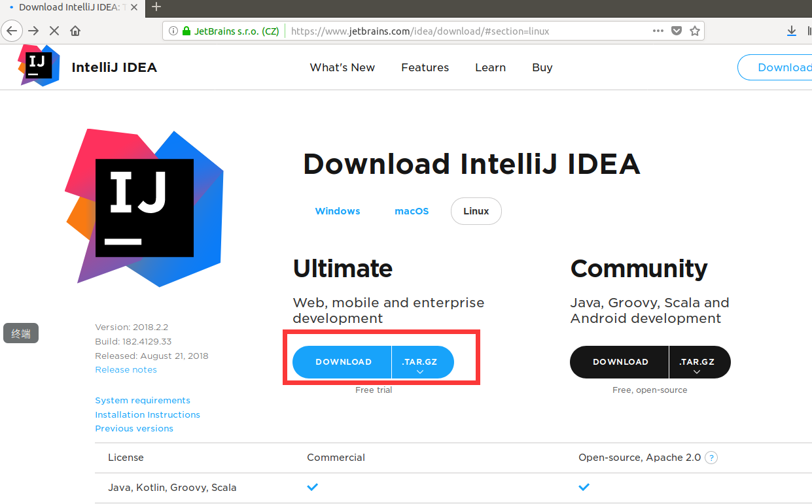Bookmark this page with star icon
Viewport: 812px width, 504px height.
(695, 31)
